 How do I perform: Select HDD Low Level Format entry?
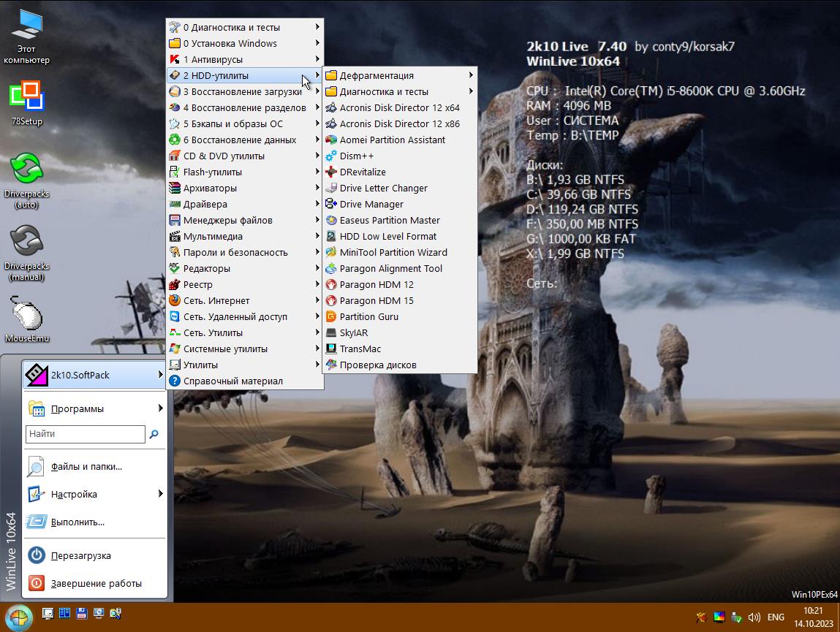[387, 236]
